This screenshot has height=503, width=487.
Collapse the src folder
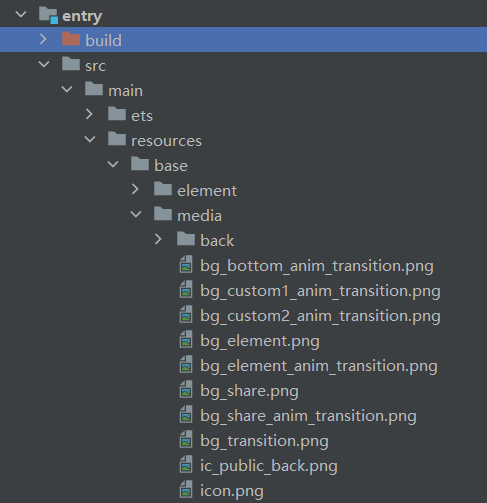[x=44, y=64]
